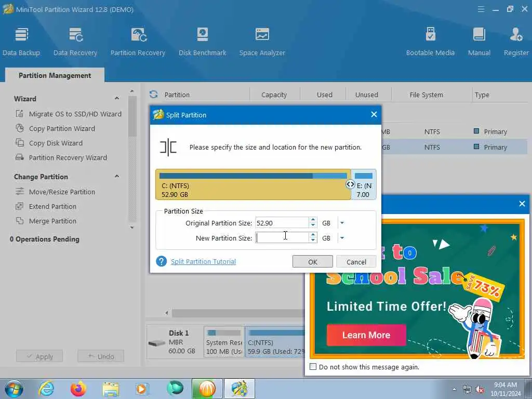Show hidden system tray icons

[x=454, y=389]
